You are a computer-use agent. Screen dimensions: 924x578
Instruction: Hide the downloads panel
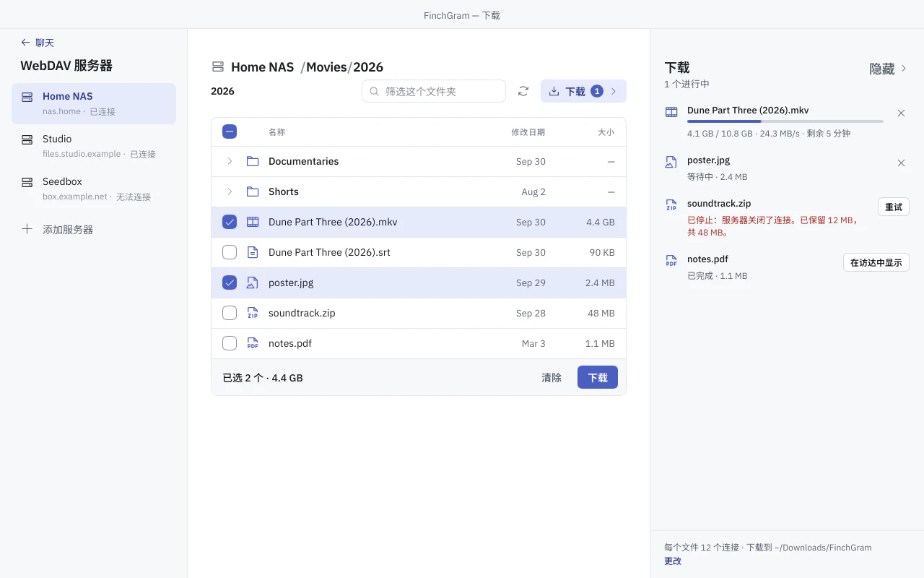click(x=889, y=69)
